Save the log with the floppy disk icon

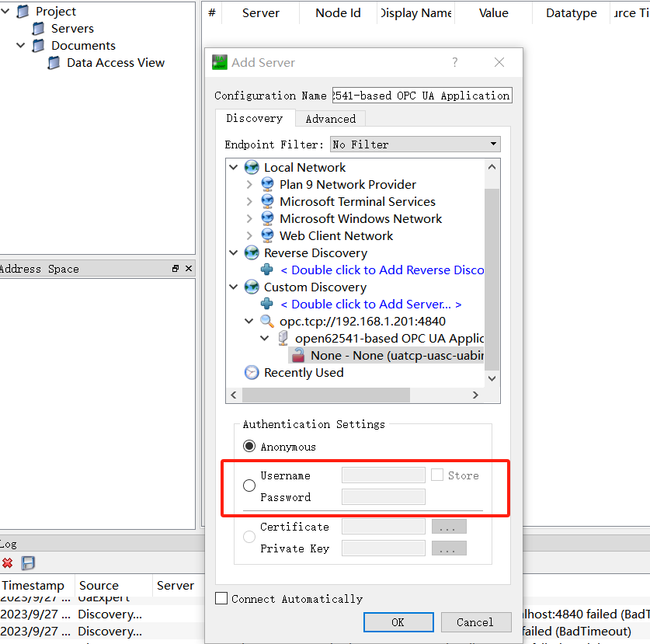coord(28,562)
